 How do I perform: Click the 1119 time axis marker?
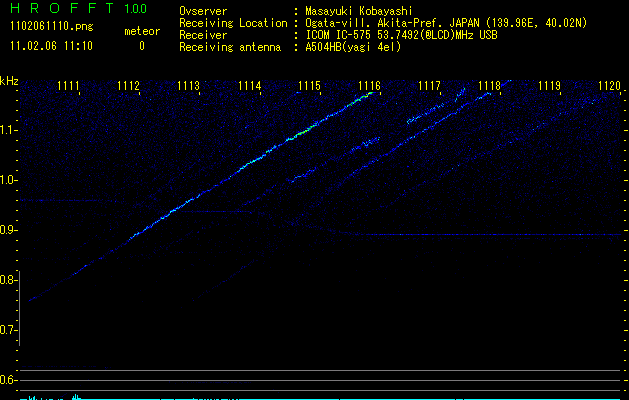pyautogui.click(x=549, y=85)
